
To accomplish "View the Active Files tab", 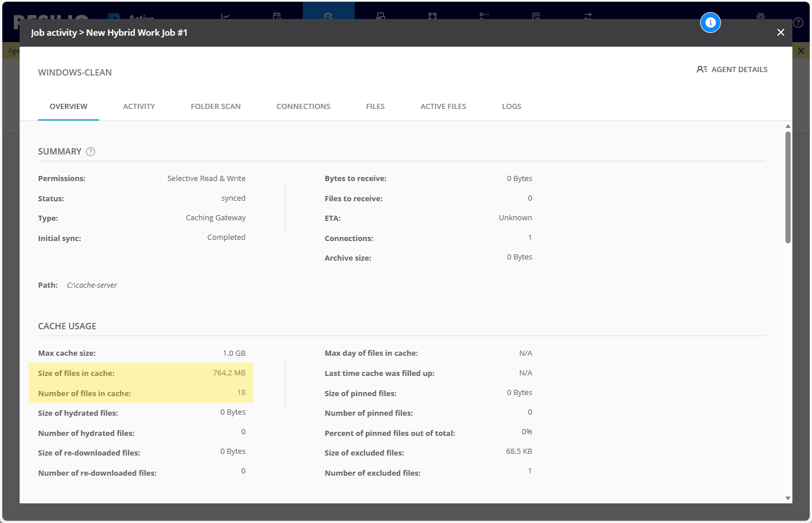I will [443, 107].
